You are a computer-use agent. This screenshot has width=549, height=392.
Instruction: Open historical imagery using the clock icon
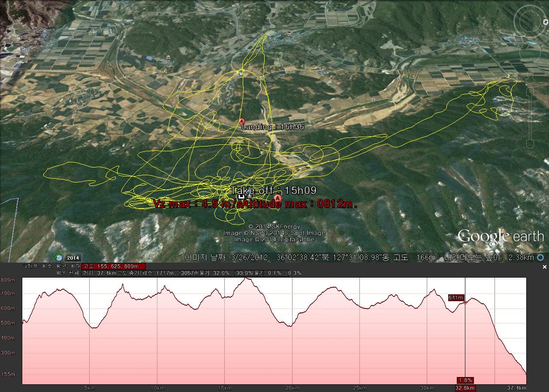[59, 257]
